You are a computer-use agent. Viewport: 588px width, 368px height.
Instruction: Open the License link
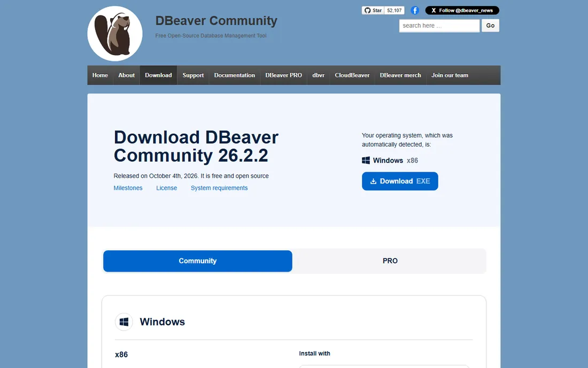[166, 188]
